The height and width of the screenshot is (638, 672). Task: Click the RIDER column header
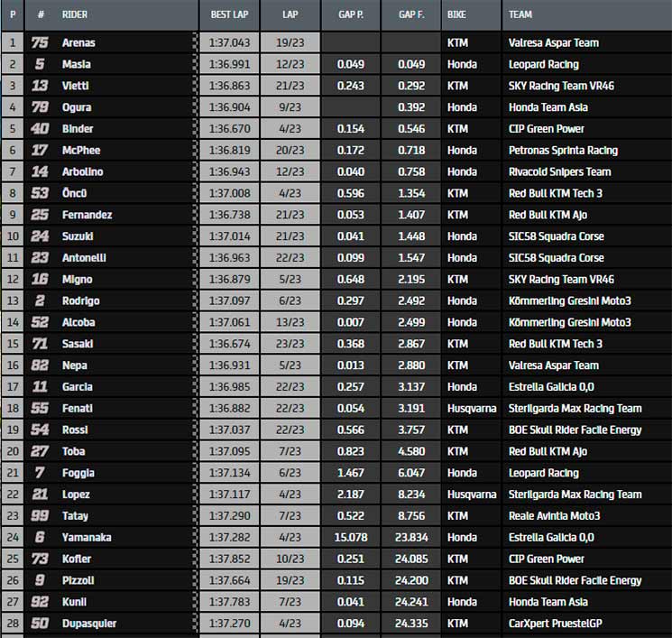coord(75,14)
